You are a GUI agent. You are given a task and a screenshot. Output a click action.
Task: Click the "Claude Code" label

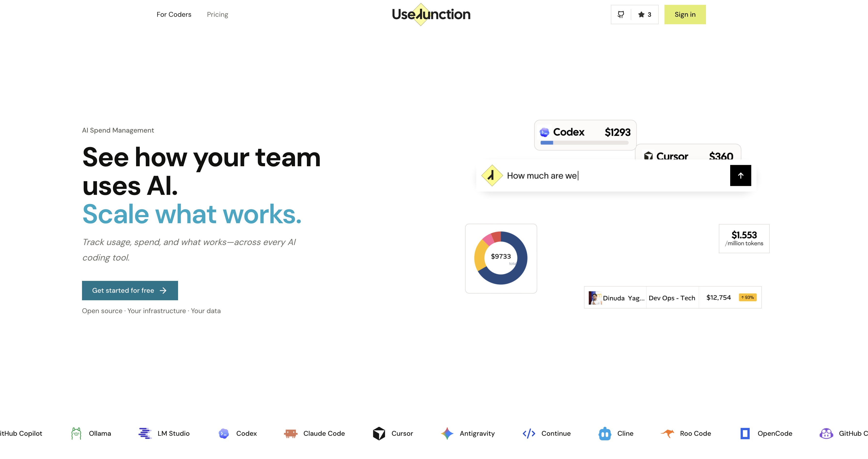[324, 433]
